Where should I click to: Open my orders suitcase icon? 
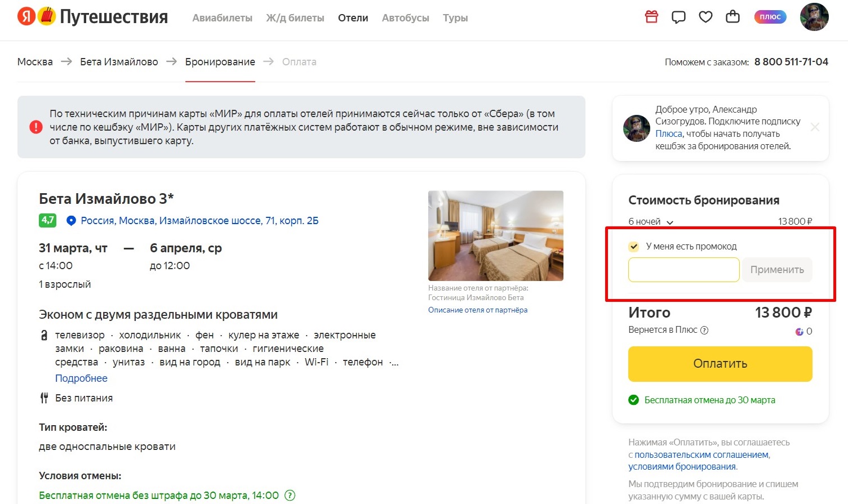coord(732,16)
